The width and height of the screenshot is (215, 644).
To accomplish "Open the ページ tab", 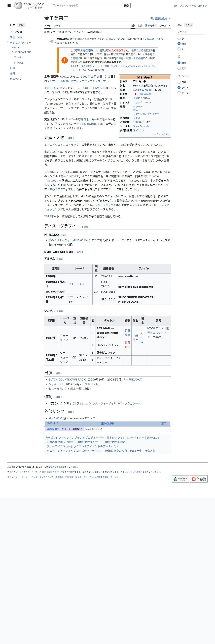I will pos(48,26).
